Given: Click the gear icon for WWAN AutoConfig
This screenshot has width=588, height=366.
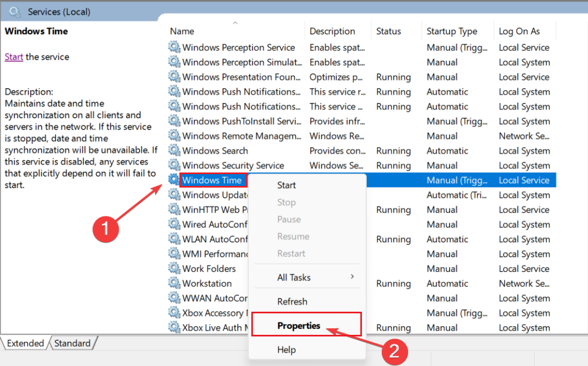Looking at the screenshot, I should (174, 298).
